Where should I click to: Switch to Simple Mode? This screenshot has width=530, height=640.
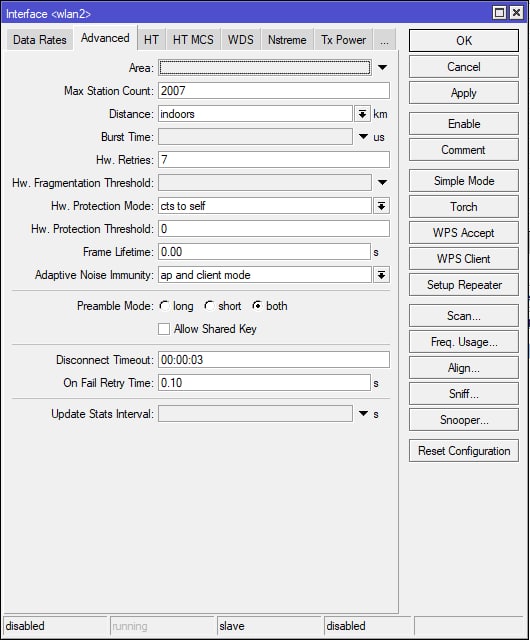(464, 181)
